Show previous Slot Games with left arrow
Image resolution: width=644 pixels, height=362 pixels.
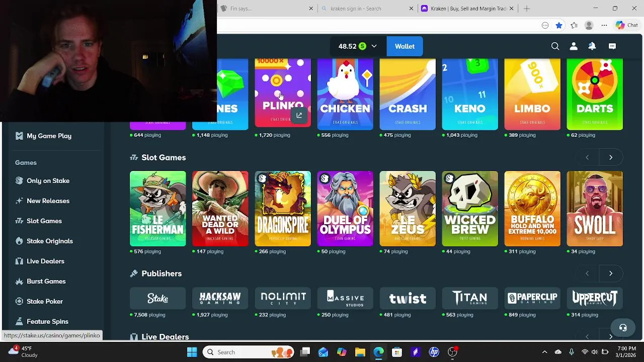click(587, 157)
